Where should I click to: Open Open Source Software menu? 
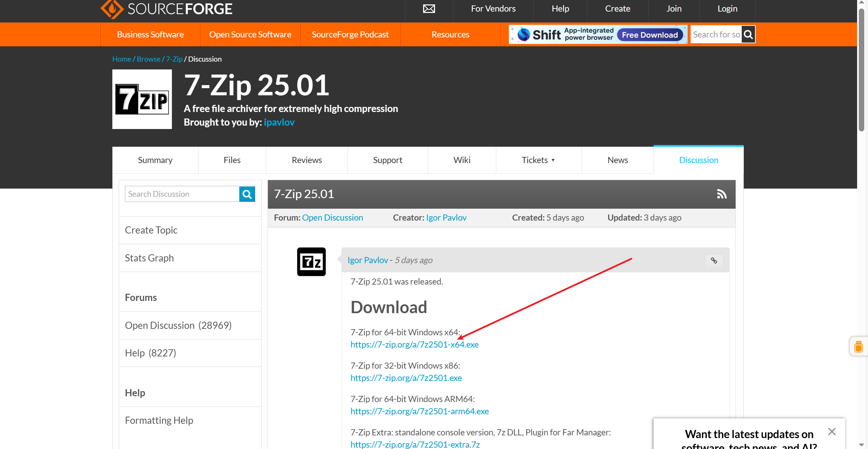click(250, 34)
